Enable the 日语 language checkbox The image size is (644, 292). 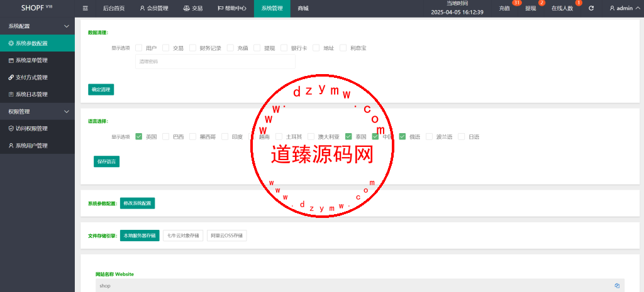tap(462, 136)
